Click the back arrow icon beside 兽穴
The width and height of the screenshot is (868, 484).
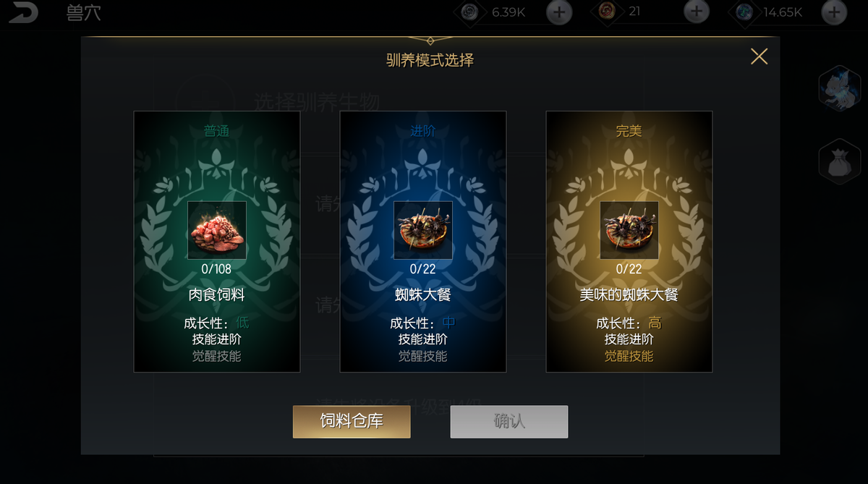23,13
